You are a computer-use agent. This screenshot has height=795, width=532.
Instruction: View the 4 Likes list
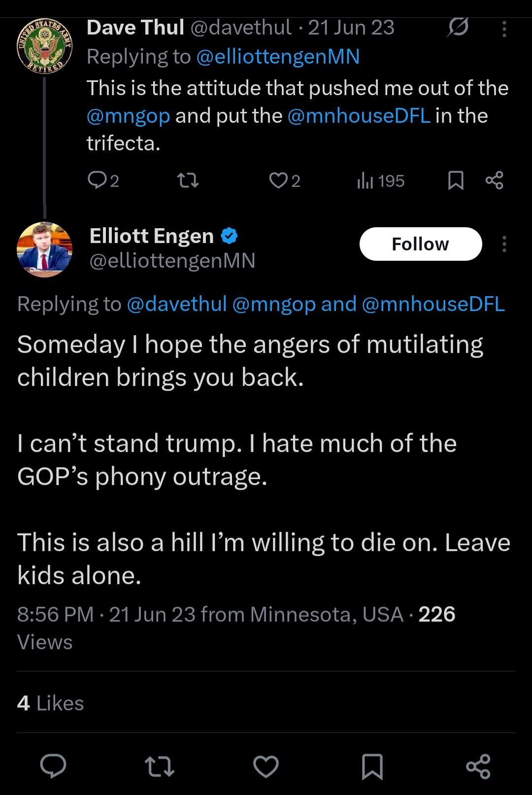[50, 703]
